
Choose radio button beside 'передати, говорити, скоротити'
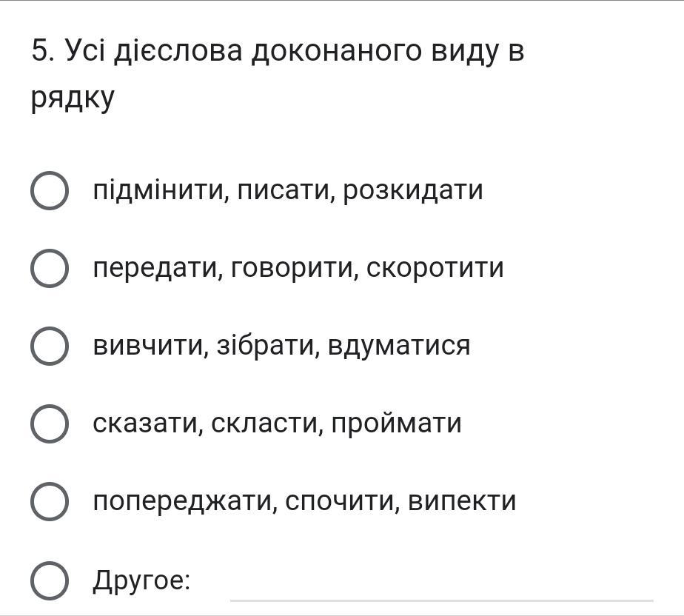(50, 268)
